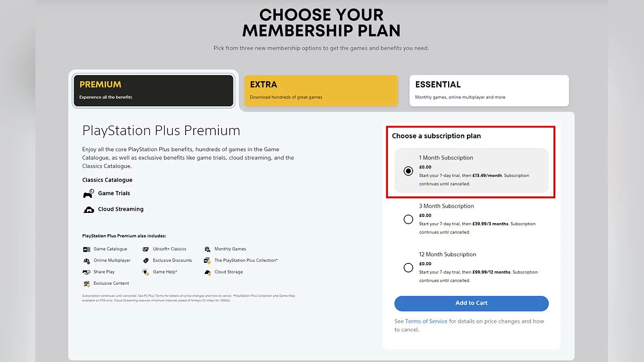Click the PlayStation Plus Collection icon
The image size is (644, 362).
(207, 261)
